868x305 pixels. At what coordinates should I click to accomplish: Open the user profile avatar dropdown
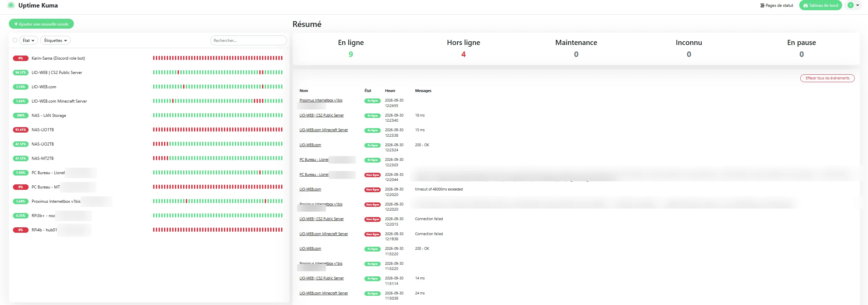click(853, 5)
